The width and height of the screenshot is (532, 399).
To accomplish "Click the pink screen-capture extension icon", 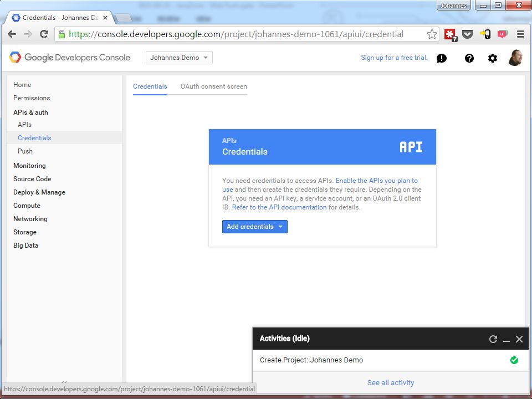I will pyautogui.click(x=503, y=34).
